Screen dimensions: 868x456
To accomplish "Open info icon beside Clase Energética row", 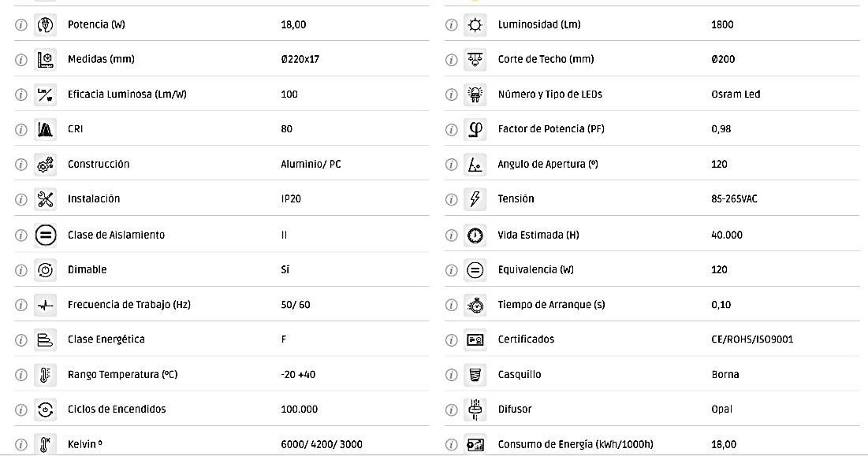I will tap(20, 339).
